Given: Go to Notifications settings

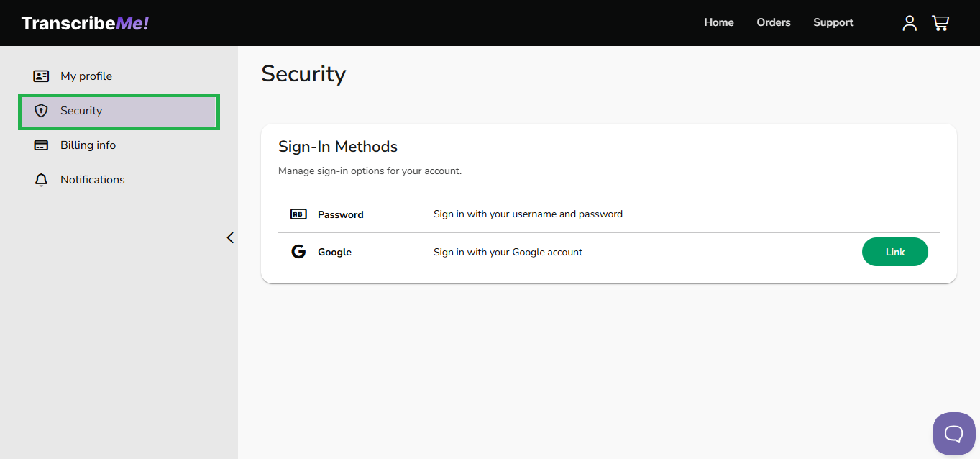Looking at the screenshot, I should (x=93, y=179).
